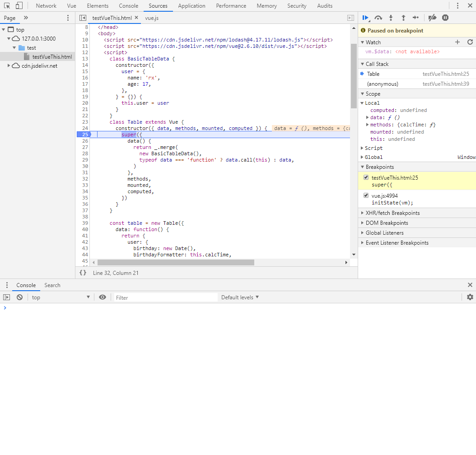The width and height of the screenshot is (476, 455).
Task: Collapse the Call Stack section
Action: [362, 64]
